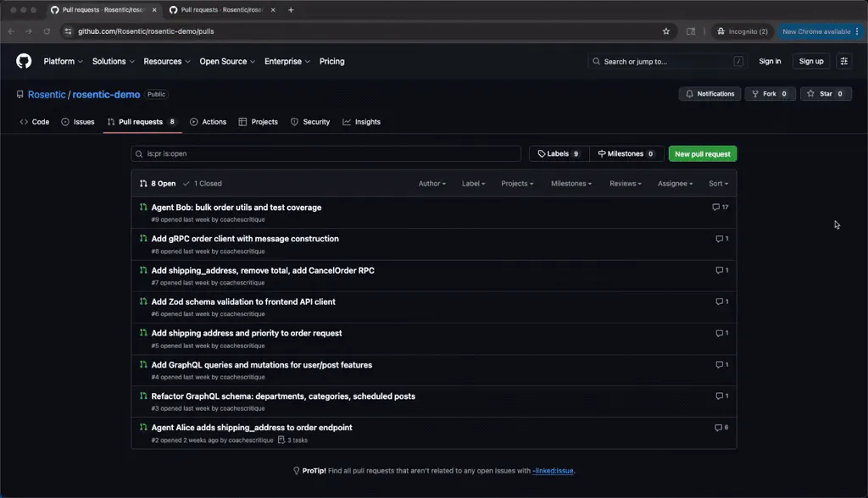Viewport: 868px width, 498px height.
Task: Expand the Platform menu
Action: (63, 62)
